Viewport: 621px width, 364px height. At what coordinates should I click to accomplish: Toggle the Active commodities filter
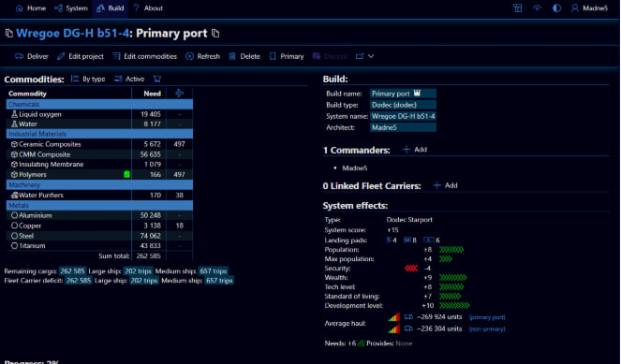click(129, 80)
